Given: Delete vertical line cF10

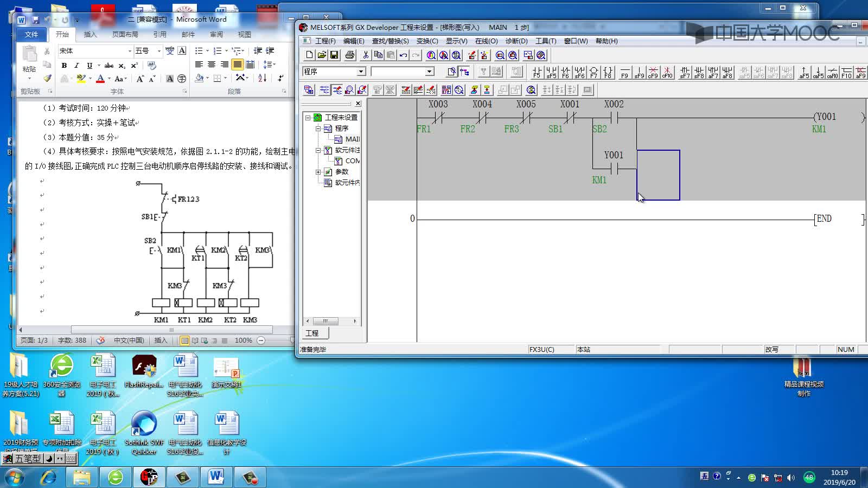Looking at the screenshot, I should 667,72.
